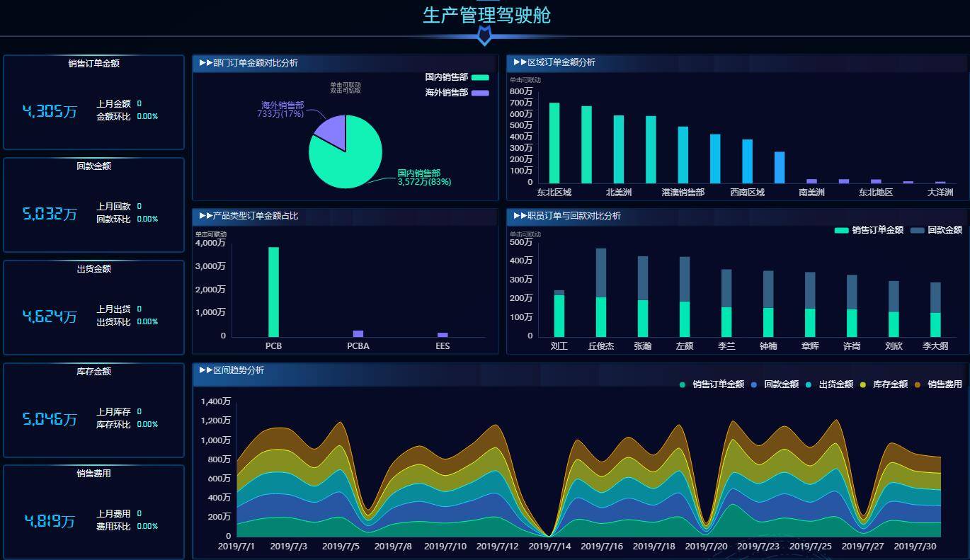Click the green 国内销售部 pie slice
This screenshot has height=560, width=970.
click(347, 163)
